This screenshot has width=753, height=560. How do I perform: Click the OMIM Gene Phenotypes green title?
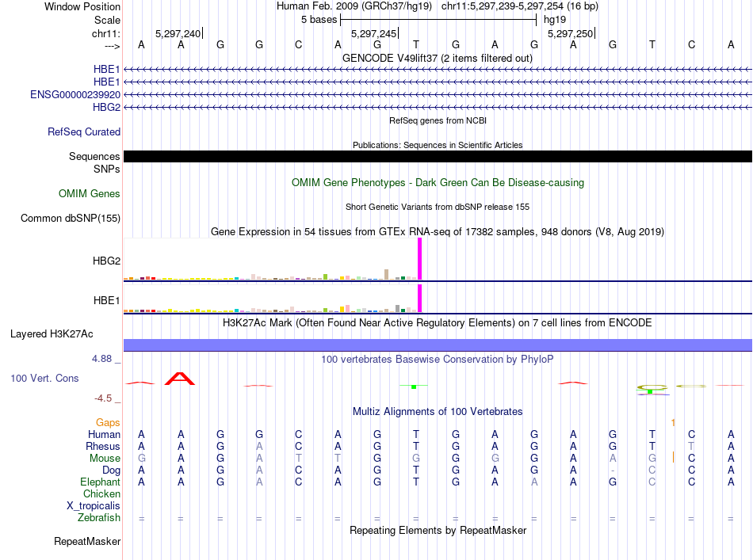point(438,183)
